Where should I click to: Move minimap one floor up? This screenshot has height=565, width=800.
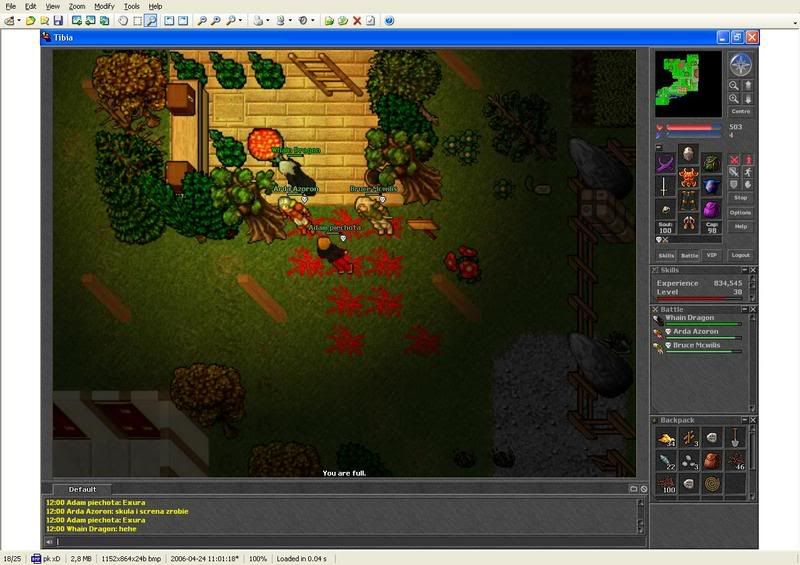point(747,86)
